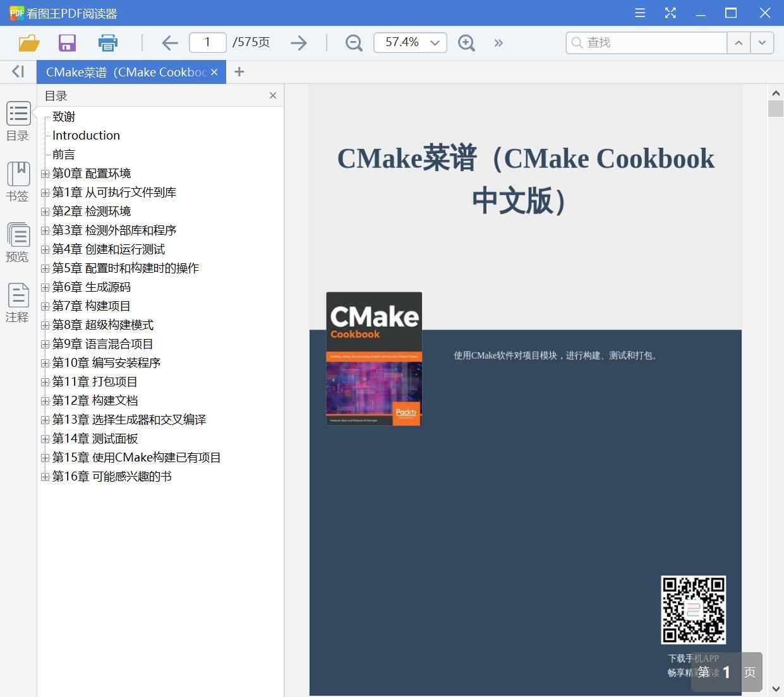Expand chapter 第1章 从可执行文件到库
The height and width of the screenshot is (697, 784).
45,193
